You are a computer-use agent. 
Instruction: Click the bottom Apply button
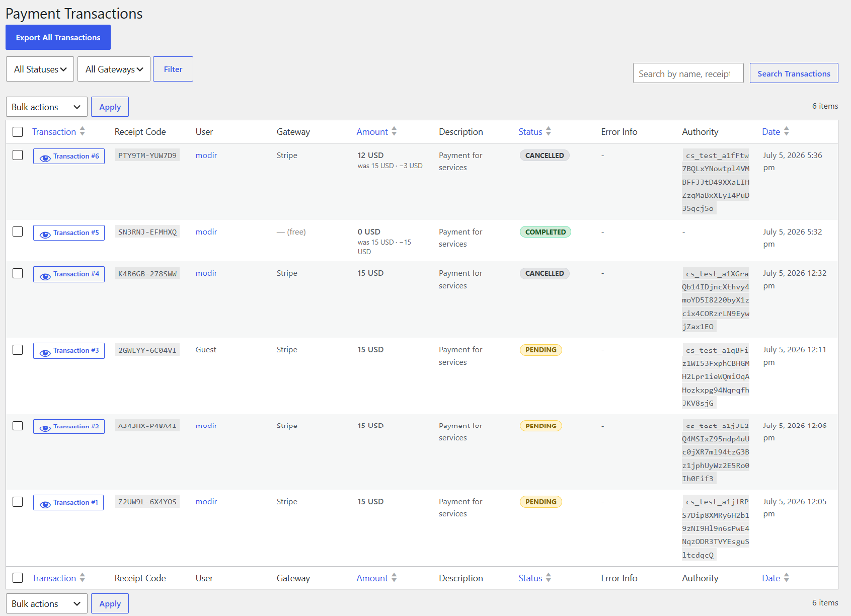[x=110, y=603]
